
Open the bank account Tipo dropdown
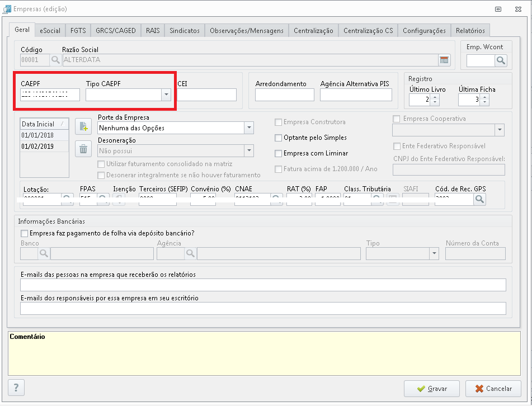tap(434, 253)
